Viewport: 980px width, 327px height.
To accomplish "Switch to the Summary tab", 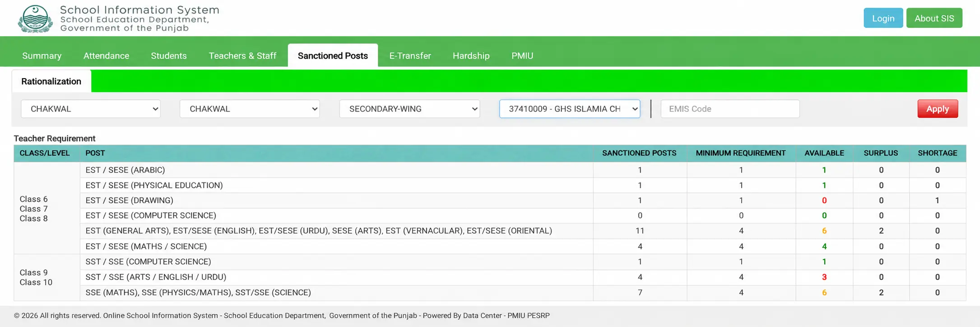I will (42, 56).
